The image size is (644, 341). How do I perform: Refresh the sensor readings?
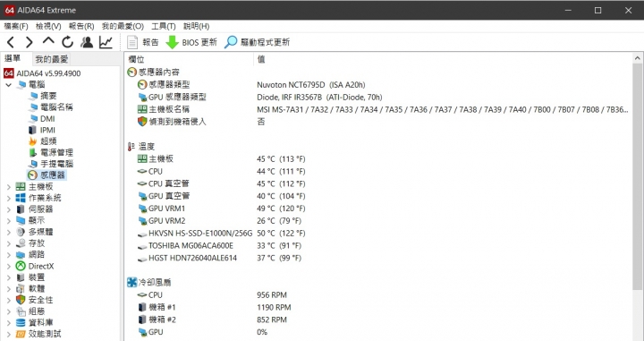click(68, 42)
